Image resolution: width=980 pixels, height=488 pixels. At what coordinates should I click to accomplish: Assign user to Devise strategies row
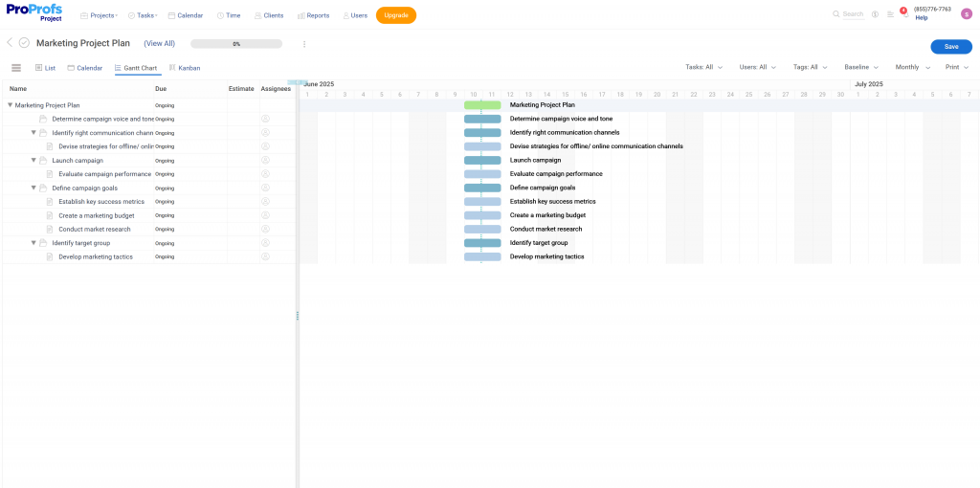coord(266,146)
